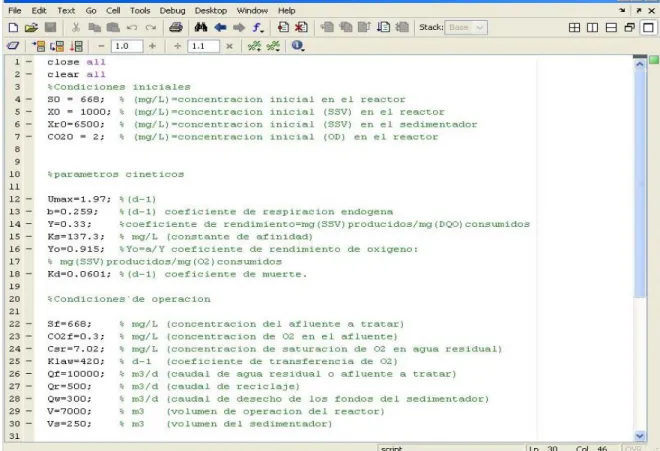The height and width of the screenshot is (451, 660).
Task: Toggle breakpoint dash on line 26
Action: point(29,374)
